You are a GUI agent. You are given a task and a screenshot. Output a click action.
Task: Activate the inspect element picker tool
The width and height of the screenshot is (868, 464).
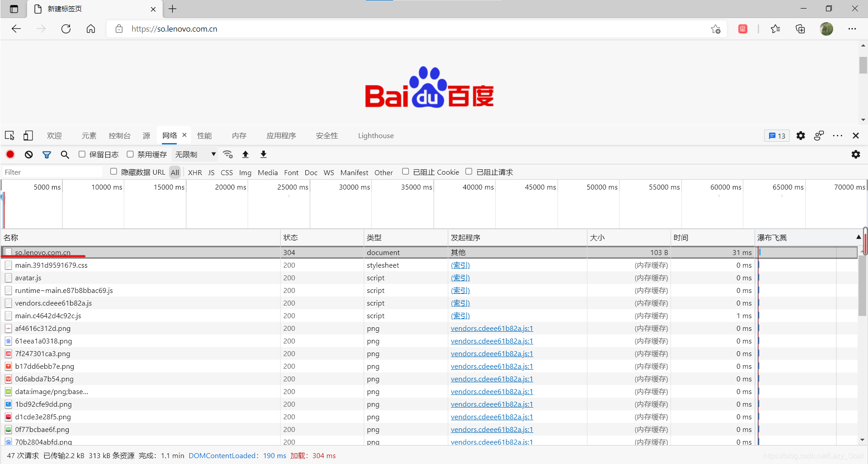9,135
